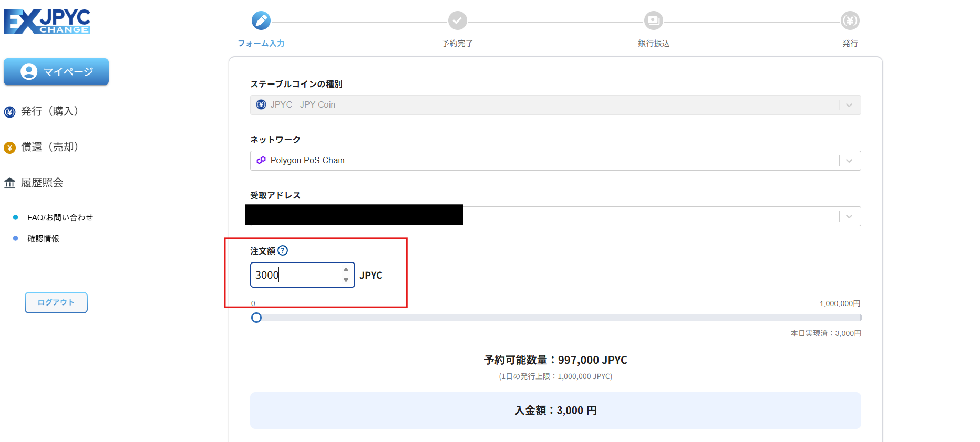Open 確認情報 link
Viewport: 980px width, 442px height.
pyautogui.click(x=43, y=238)
